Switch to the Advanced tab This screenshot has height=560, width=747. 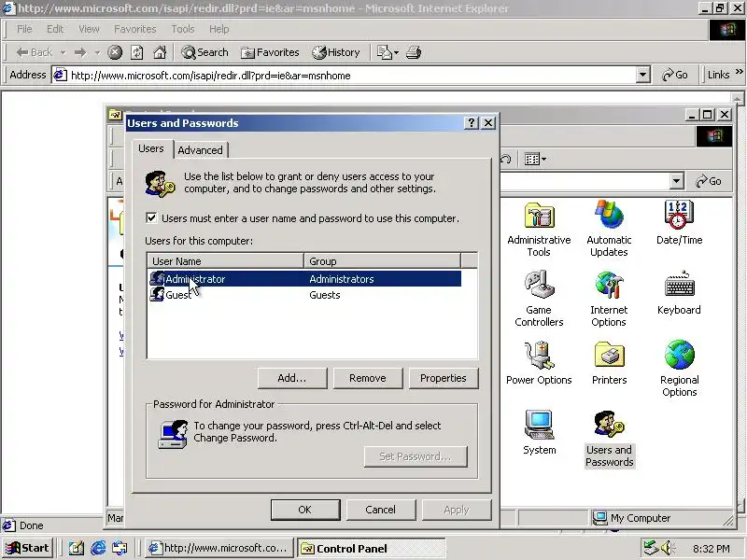click(x=200, y=150)
